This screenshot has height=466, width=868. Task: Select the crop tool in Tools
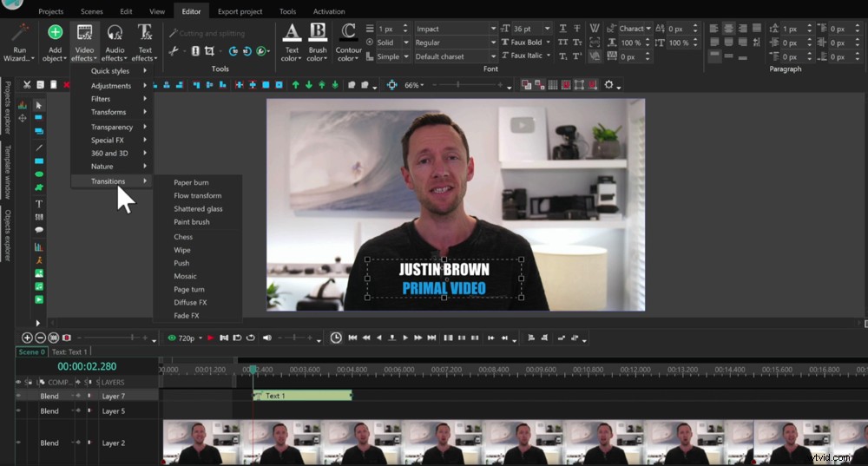209,51
